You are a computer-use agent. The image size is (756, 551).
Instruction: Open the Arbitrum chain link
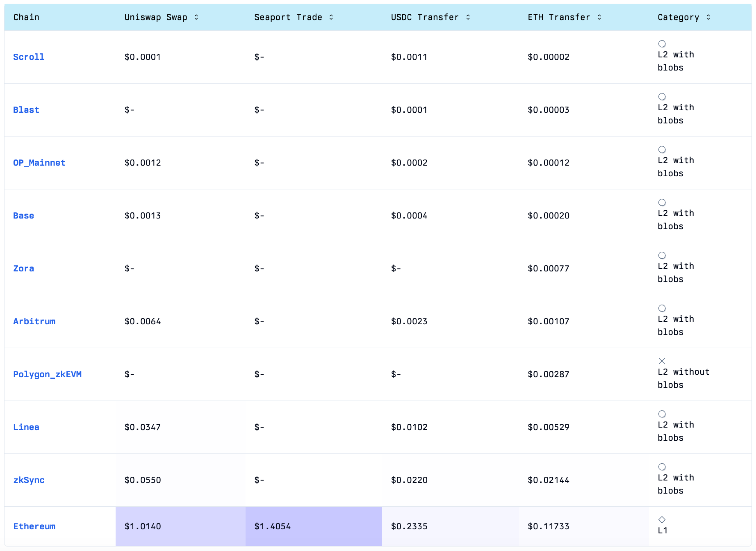pos(34,321)
